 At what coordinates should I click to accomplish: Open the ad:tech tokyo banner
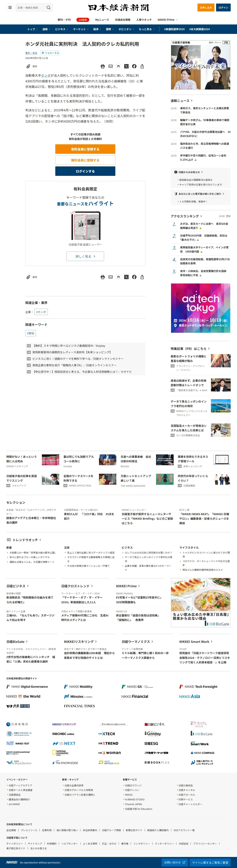(200, 308)
